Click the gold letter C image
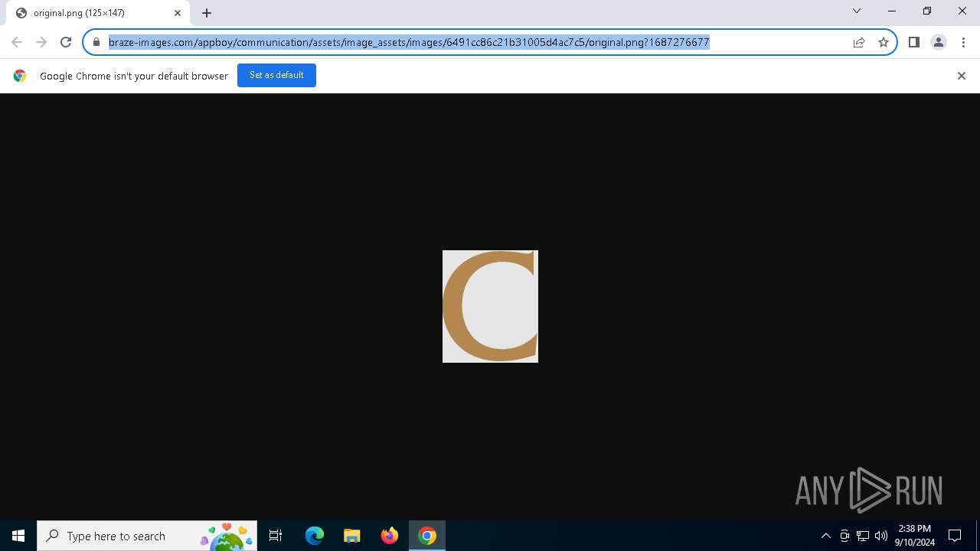The width and height of the screenshot is (980, 551). point(490,306)
